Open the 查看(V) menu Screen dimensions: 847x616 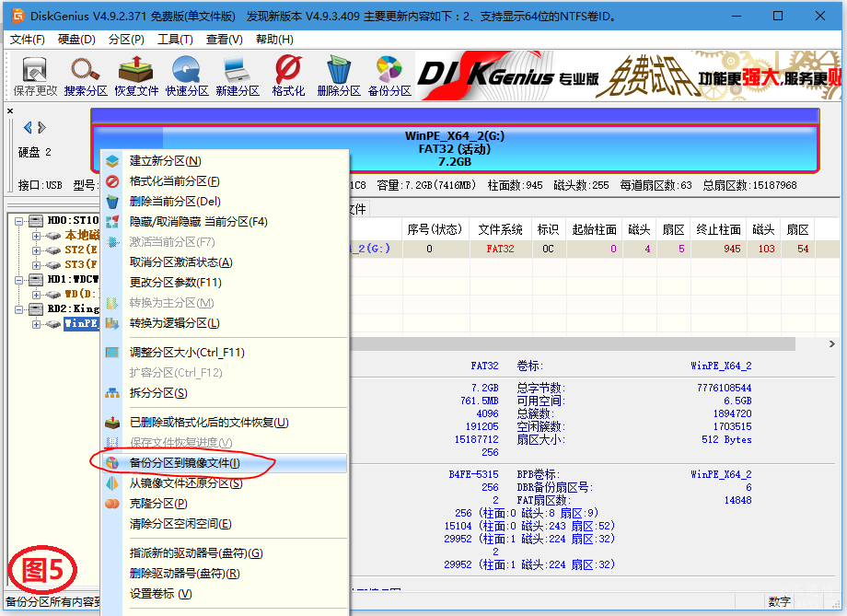(x=224, y=40)
